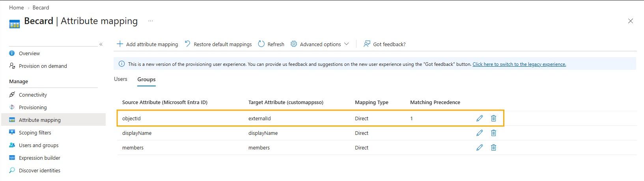Select the objectId source attribute cell
Screen dimensions: 644x181
click(x=131, y=118)
